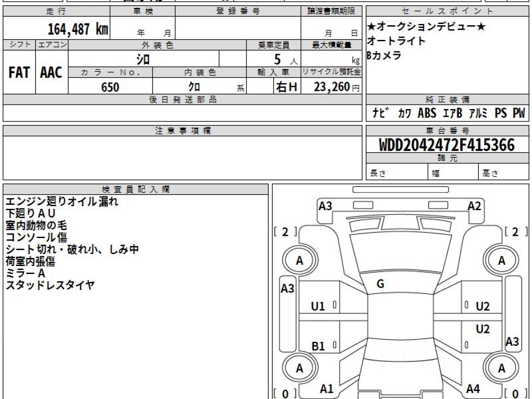Click the シフト header cell

click(x=20, y=45)
